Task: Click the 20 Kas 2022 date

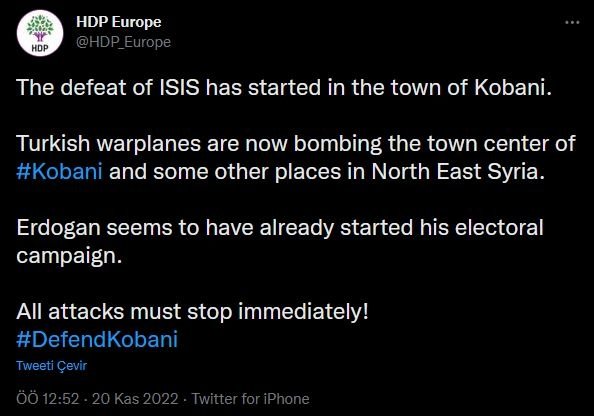Action: click(x=135, y=399)
